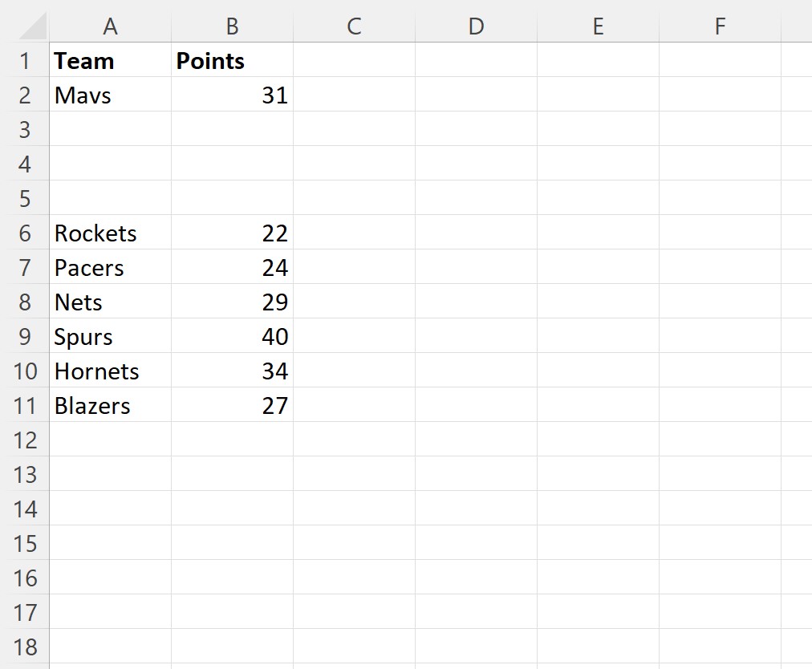Select cell B2 with value 31

[x=233, y=95]
